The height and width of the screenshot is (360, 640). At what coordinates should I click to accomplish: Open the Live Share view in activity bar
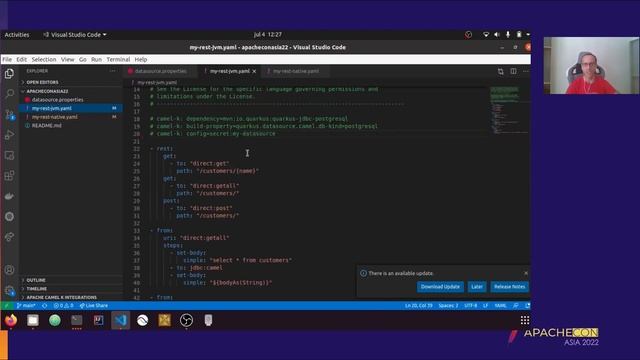coord(9,237)
